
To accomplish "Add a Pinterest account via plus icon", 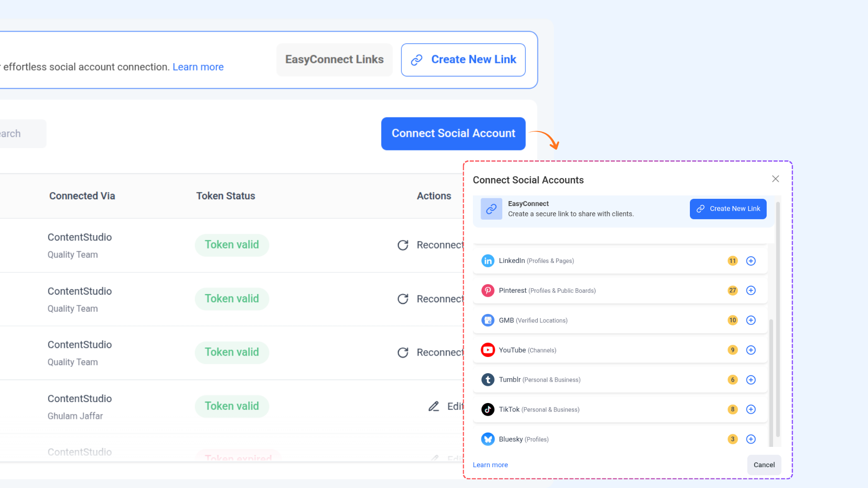I will click(751, 291).
